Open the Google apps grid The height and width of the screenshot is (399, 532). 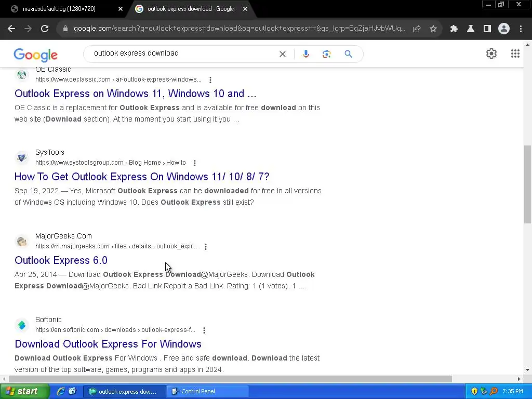tap(515, 54)
